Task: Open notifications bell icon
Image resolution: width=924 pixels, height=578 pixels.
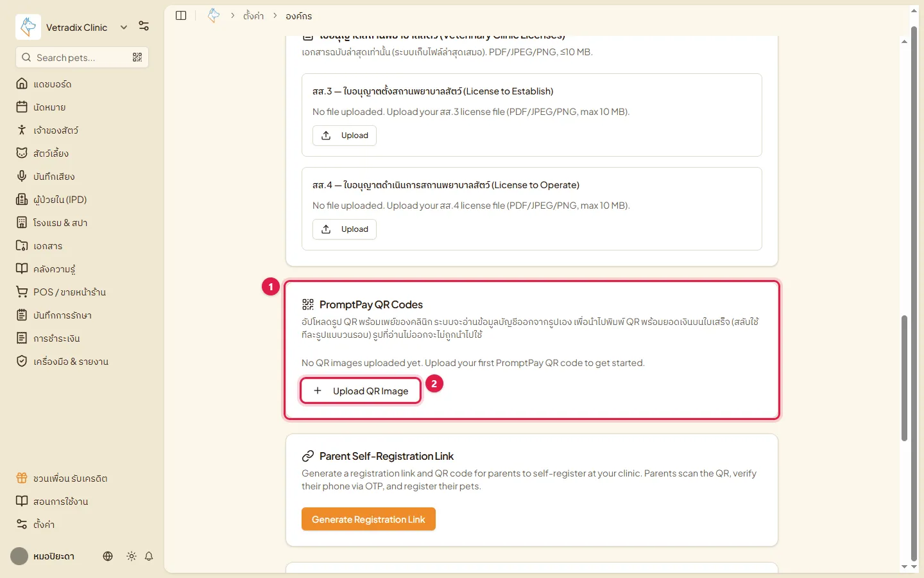Action: (x=149, y=556)
